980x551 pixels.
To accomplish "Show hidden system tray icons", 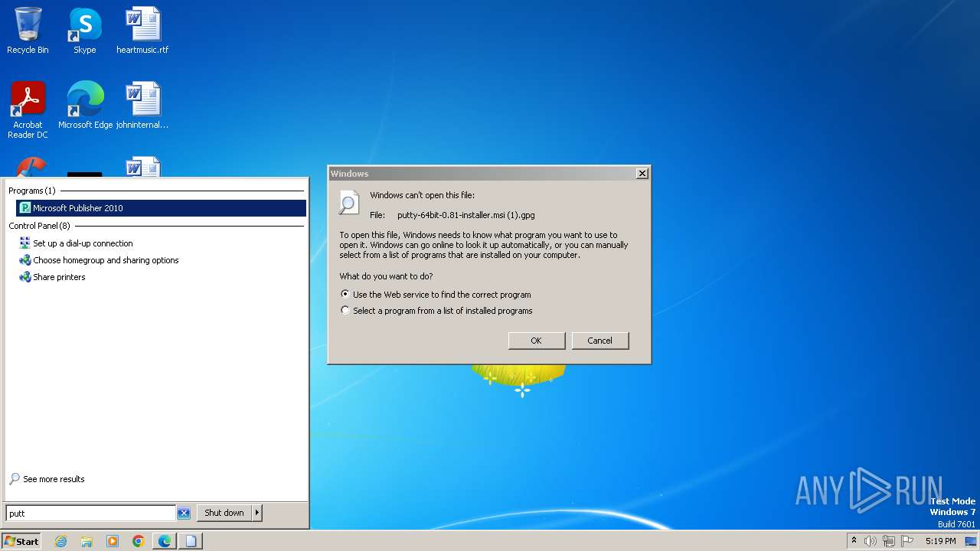I will pyautogui.click(x=854, y=541).
